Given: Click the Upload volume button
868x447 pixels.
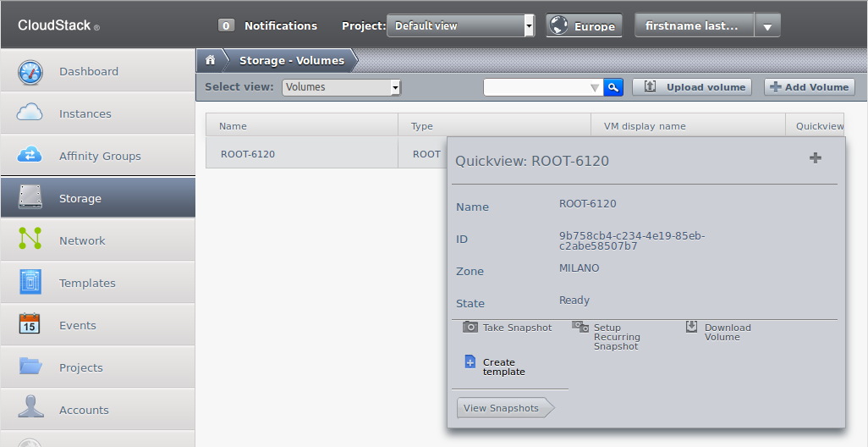Looking at the screenshot, I should 692,87.
